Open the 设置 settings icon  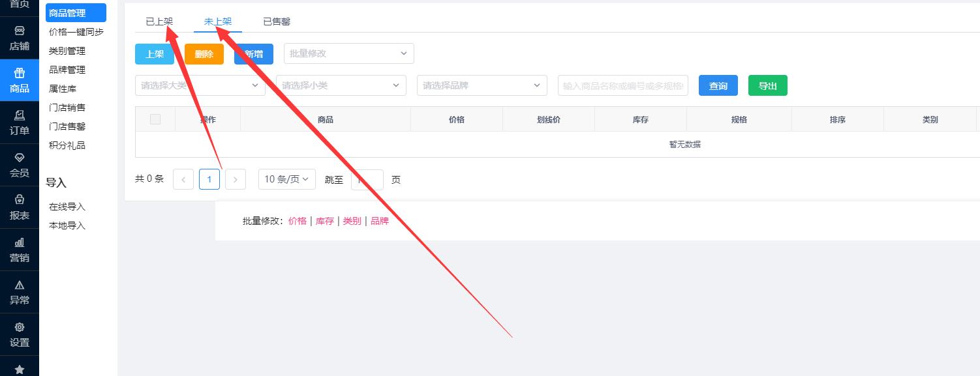(19, 333)
